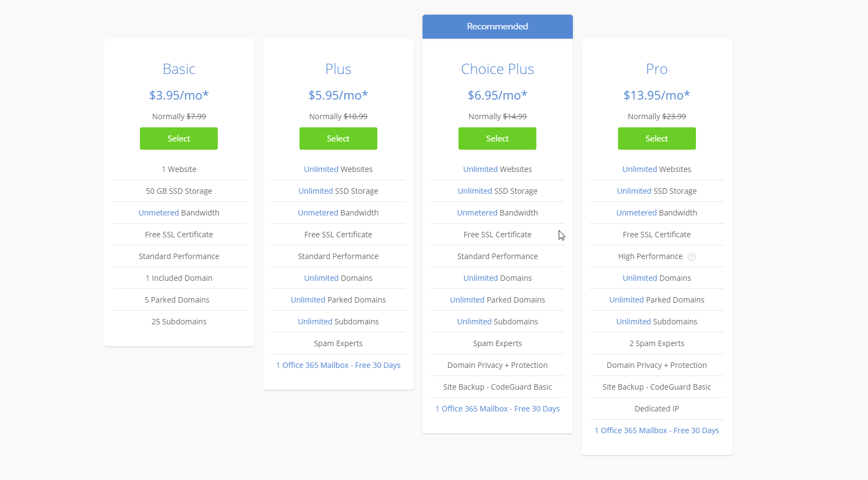Click the $6.95/mo* price
This screenshot has height=480, width=868.
pos(497,95)
